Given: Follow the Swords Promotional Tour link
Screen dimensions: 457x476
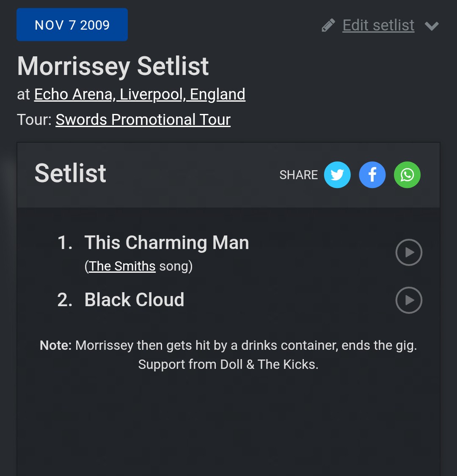Looking at the screenshot, I should pos(143,119).
